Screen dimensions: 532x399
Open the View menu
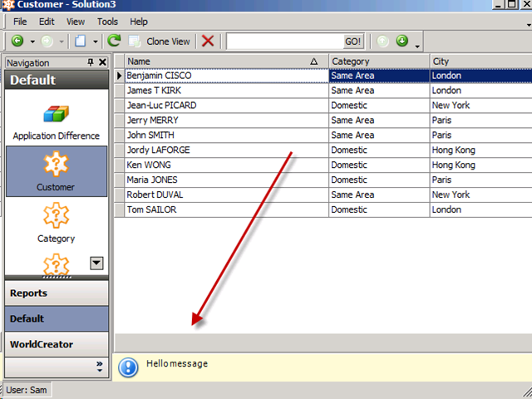[76, 22]
